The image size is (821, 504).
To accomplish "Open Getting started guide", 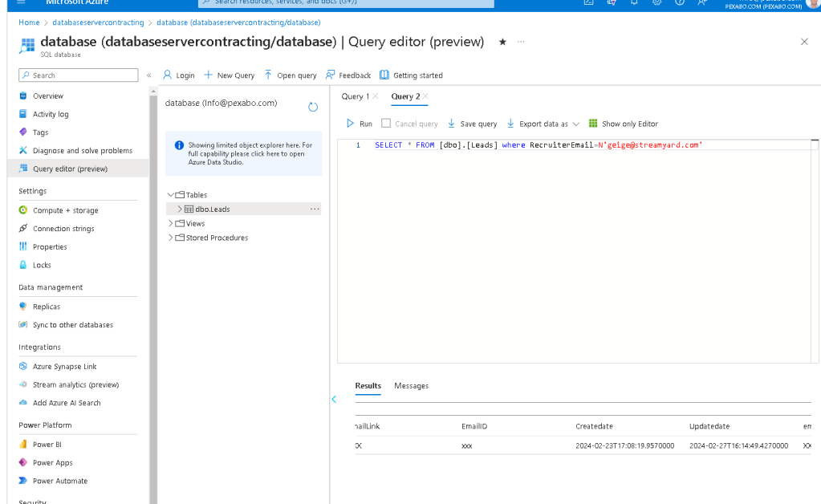I will pos(411,75).
